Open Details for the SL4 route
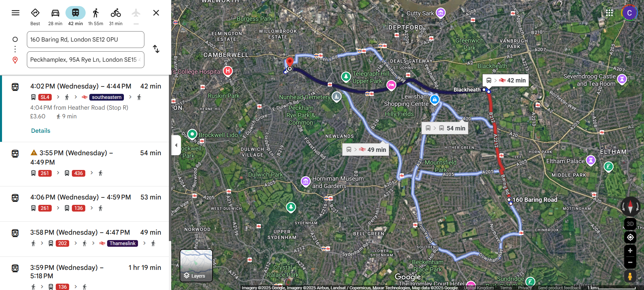 41,131
